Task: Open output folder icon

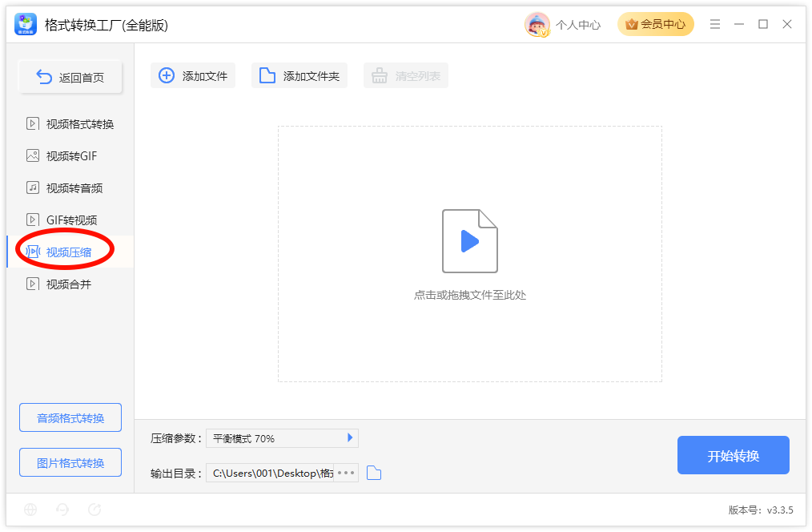Action: [x=374, y=473]
